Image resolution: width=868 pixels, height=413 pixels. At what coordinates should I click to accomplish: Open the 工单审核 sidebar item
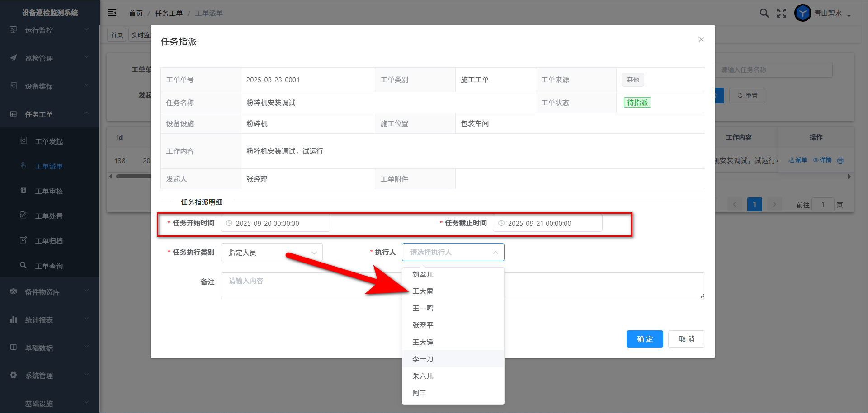pyautogui.click(x=49, y=191)
